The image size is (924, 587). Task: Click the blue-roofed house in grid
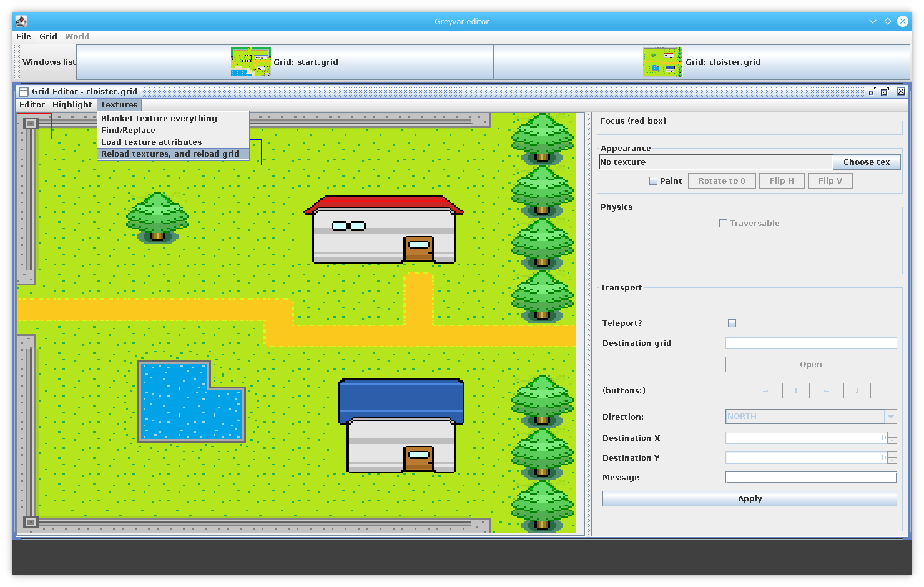(401, 426)
